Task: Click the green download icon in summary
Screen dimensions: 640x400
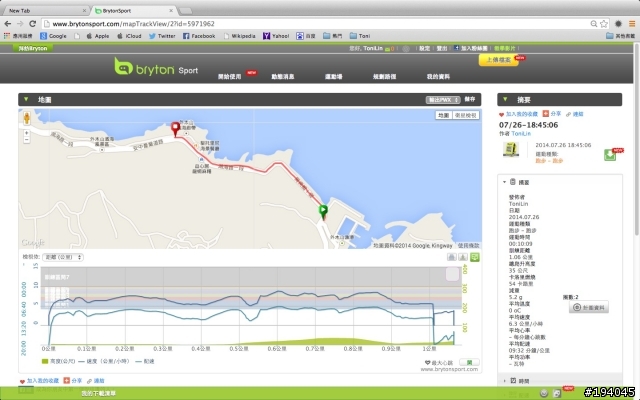Action: 610,155
